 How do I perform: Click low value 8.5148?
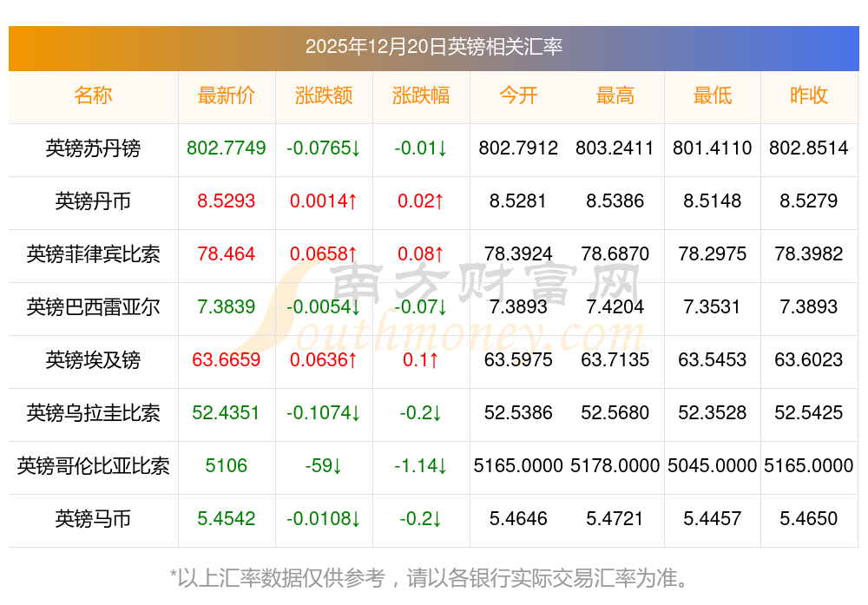(713, 201)
